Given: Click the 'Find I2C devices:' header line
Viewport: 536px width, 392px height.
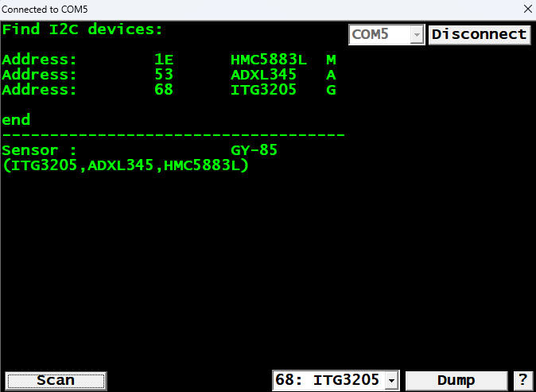Looking at the screenshot, I should (83, 29).
